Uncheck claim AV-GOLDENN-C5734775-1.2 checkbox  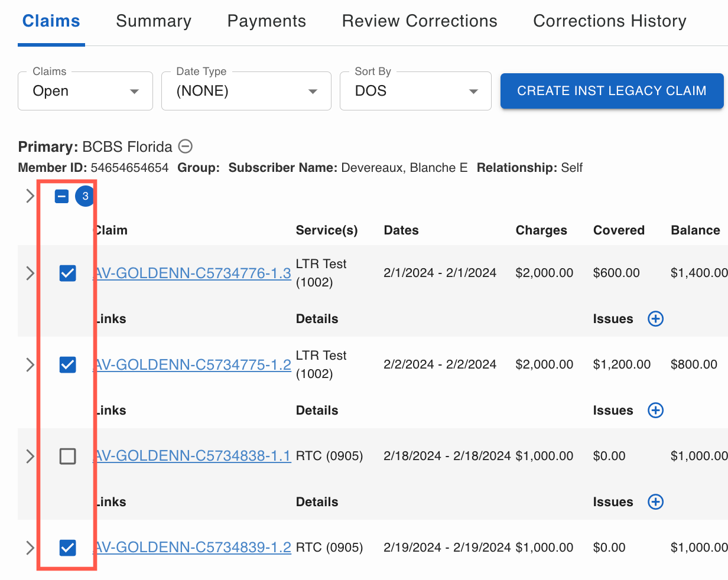point(68,364)
